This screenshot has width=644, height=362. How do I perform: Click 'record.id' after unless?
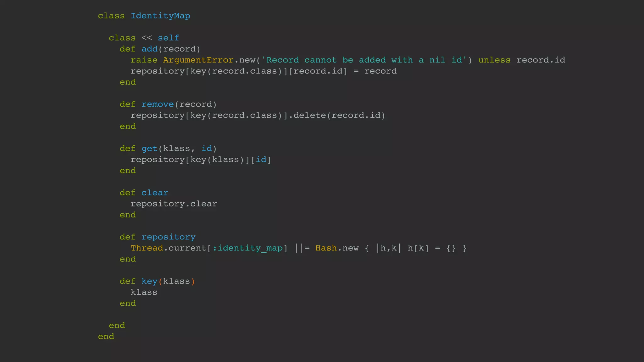pyautogui.click(x=541, y=60)
